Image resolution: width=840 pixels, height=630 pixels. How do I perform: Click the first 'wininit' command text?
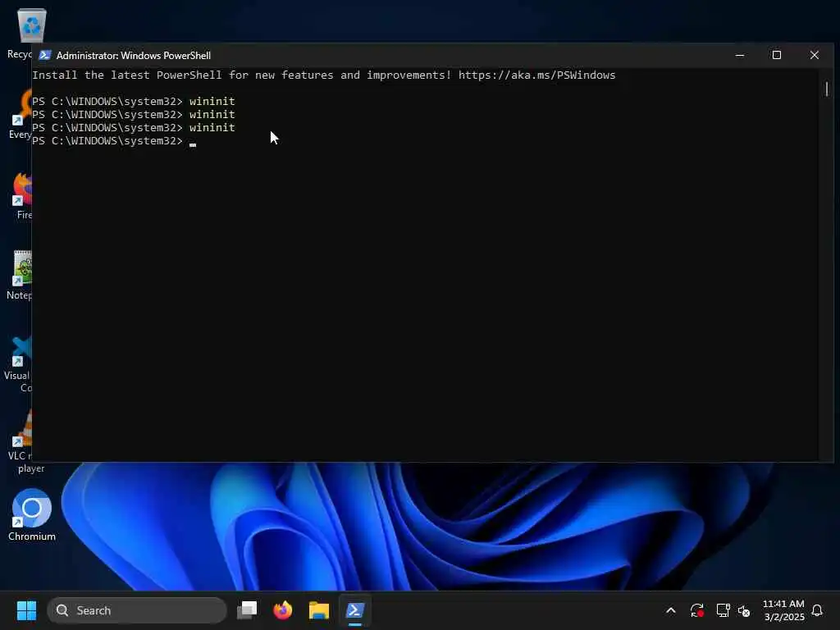click(x=212, y=101)
